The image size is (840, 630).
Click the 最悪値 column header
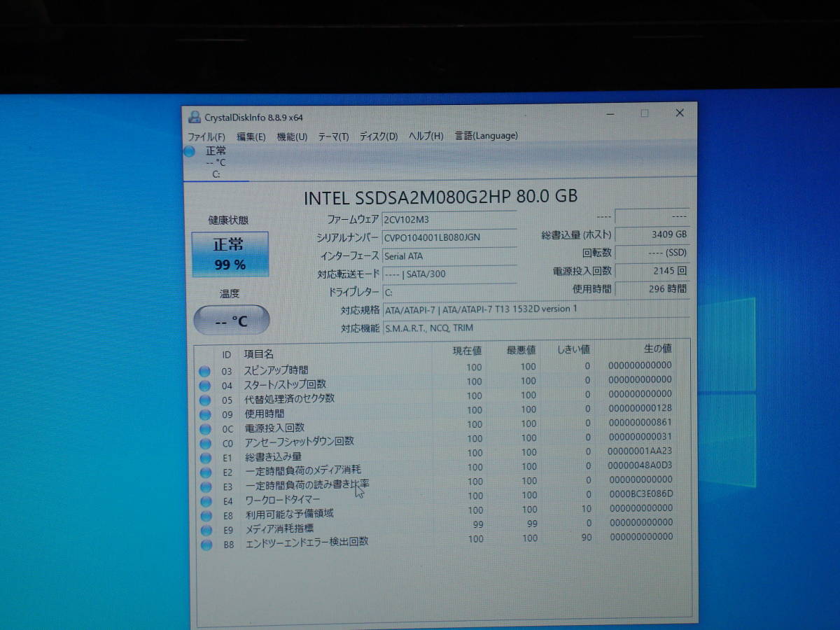click(521, 350)
